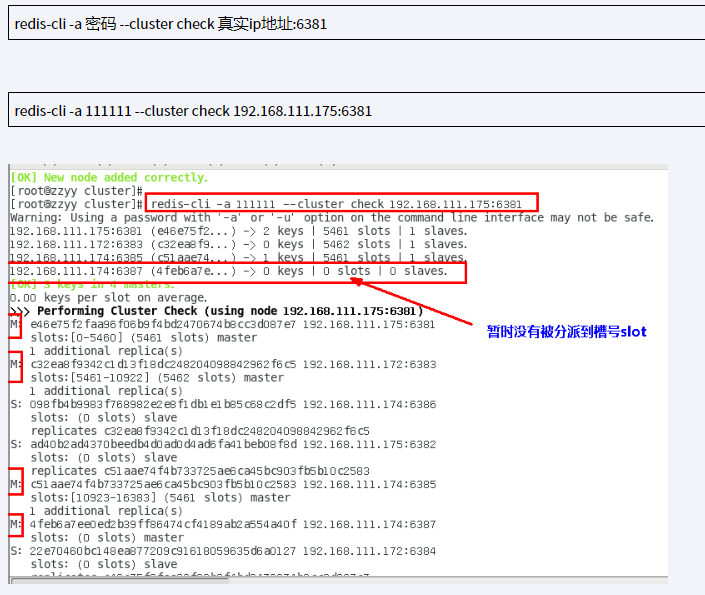Click the 'Performing Cluster Check' heading line
The image size is (705, 595).
click(x=217, y=311)
